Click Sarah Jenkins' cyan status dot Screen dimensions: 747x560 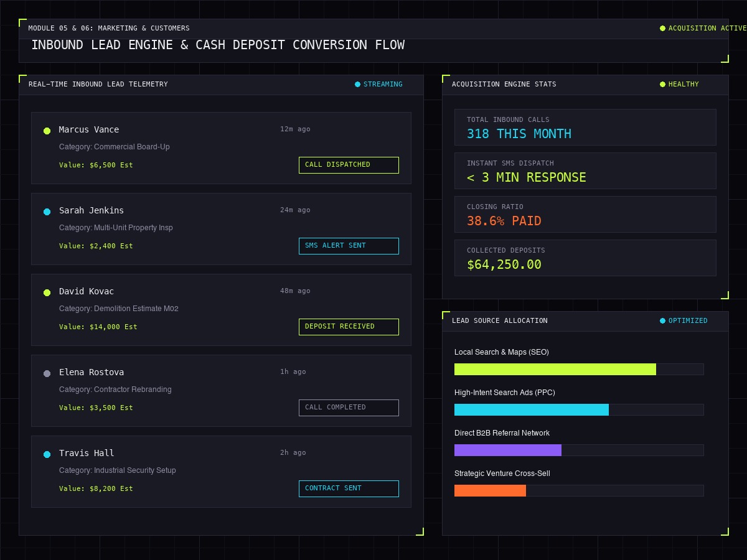47,212
